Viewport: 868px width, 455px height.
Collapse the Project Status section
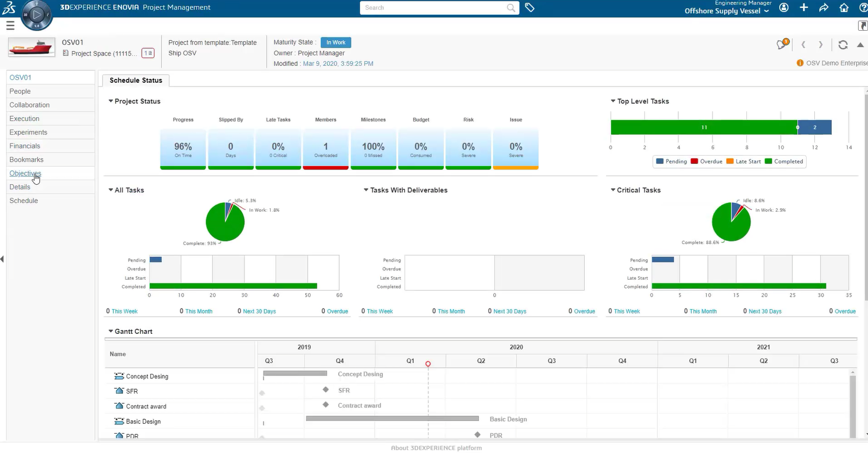(111, 101)
